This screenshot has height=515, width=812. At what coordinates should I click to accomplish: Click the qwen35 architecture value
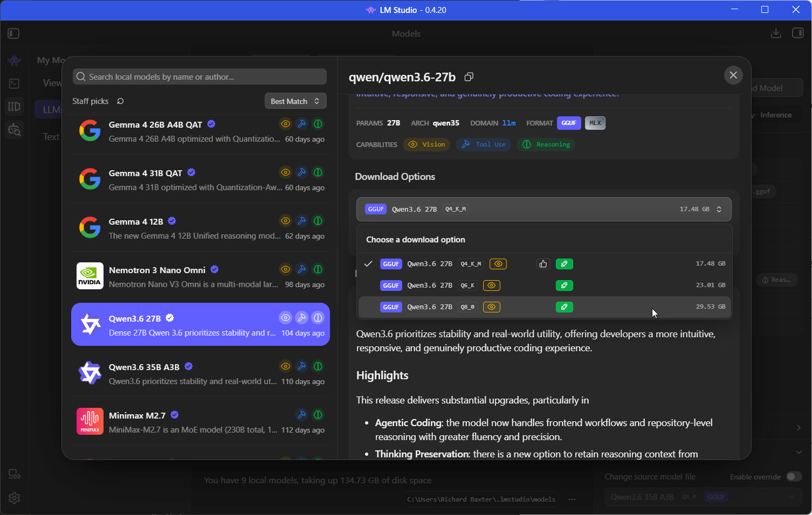point(446,123)
